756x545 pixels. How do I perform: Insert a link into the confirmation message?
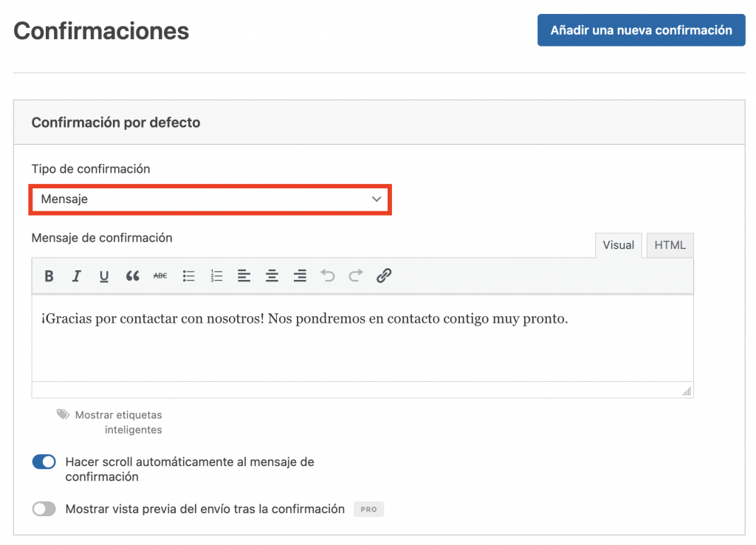(383, 275)
